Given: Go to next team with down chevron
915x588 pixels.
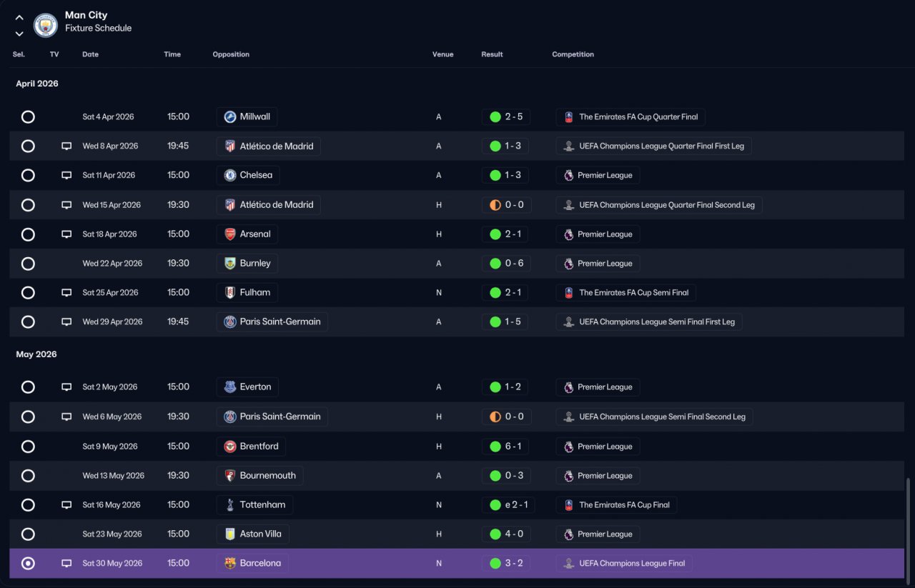Looking at the screenshot, I should [x=19, y=34].
